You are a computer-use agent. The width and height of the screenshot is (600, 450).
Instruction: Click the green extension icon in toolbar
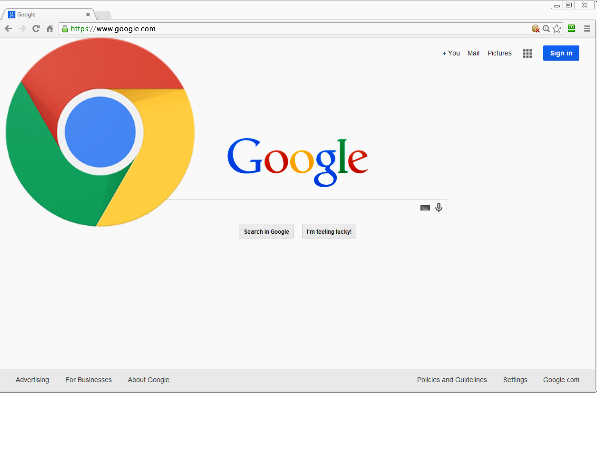(571, 29)
